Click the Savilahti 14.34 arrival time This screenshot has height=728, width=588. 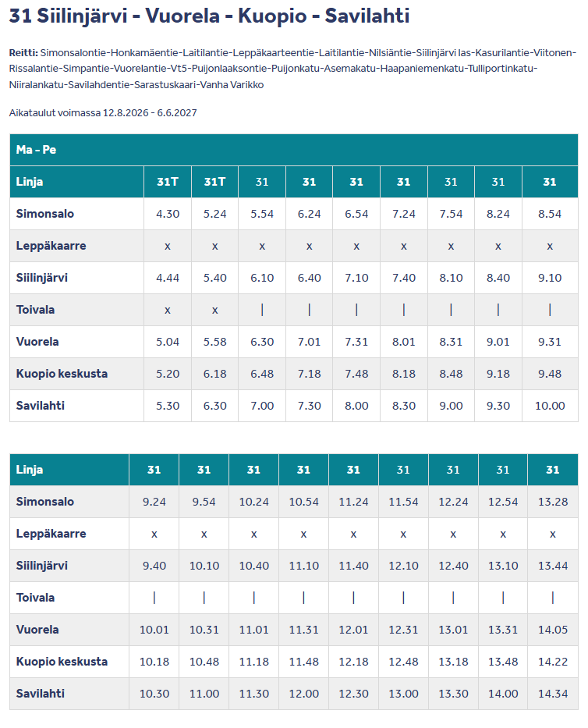click(x=553, y=694)
